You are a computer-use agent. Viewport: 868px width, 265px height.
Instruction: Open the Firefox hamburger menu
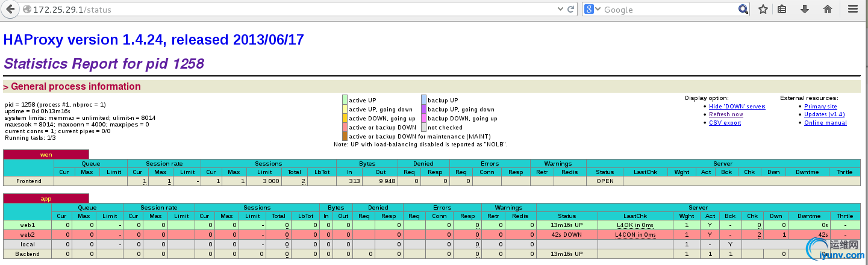coord(853,9)
